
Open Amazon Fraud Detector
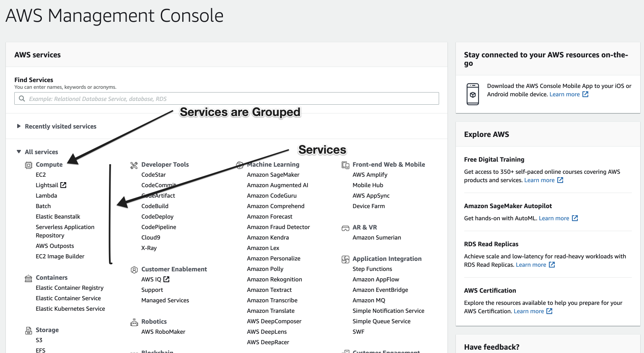[x=279, y=227]
